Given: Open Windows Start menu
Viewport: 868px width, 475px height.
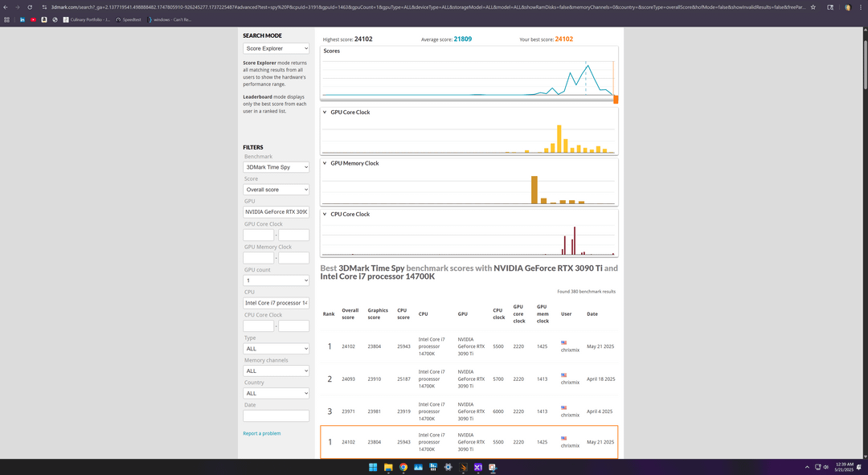Looking at the screenshot, I should tap(373, 467).
